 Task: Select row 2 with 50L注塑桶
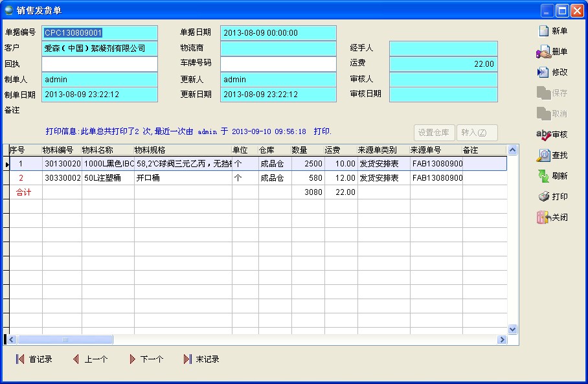coord(107,178)
